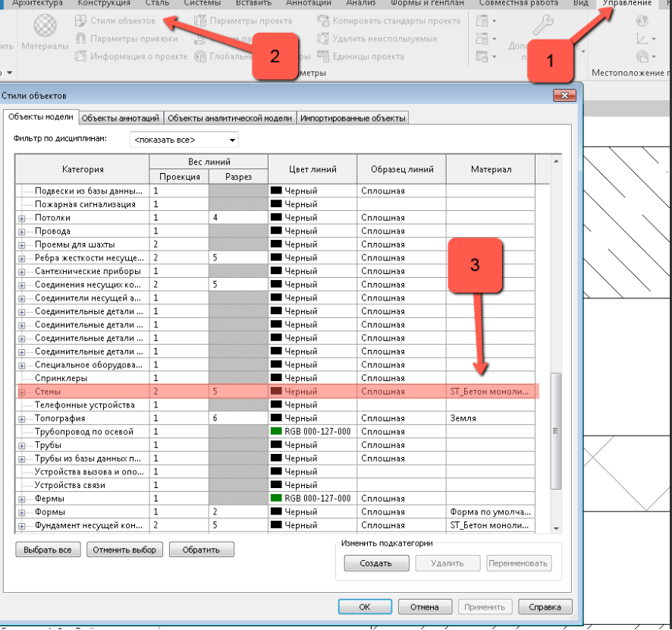Viewport: 672px width, 630px height.
Task: Click green color swatch for Трубопровод по осевой
Action: [276, 431]
